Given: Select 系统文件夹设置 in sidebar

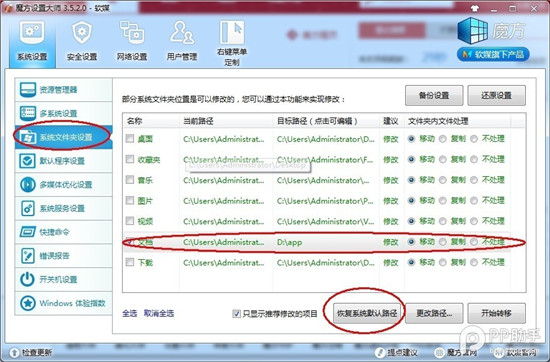Looking at the screenshot, I should (63, 137).
